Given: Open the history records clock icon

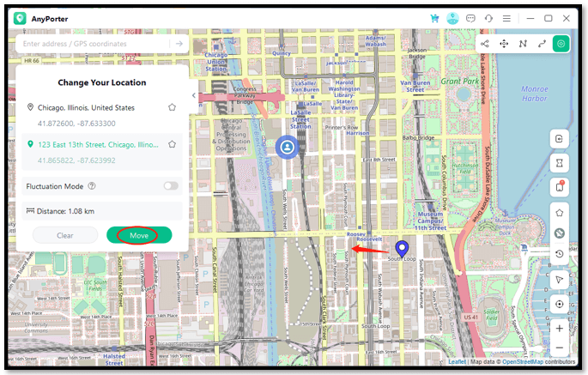Looking at the screenshot, I should (x=559, y=254).
